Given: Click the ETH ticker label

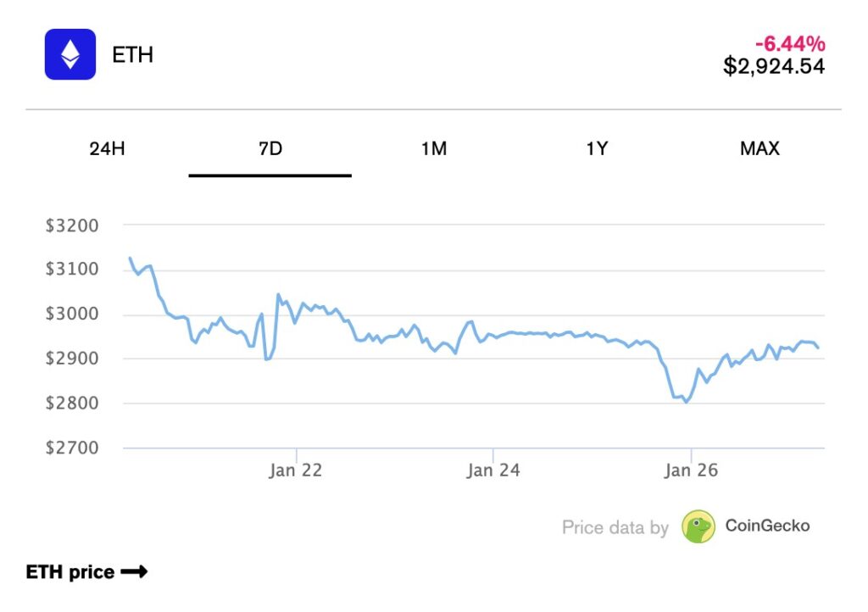Looking at the screenshot, I should pos(133,55).
